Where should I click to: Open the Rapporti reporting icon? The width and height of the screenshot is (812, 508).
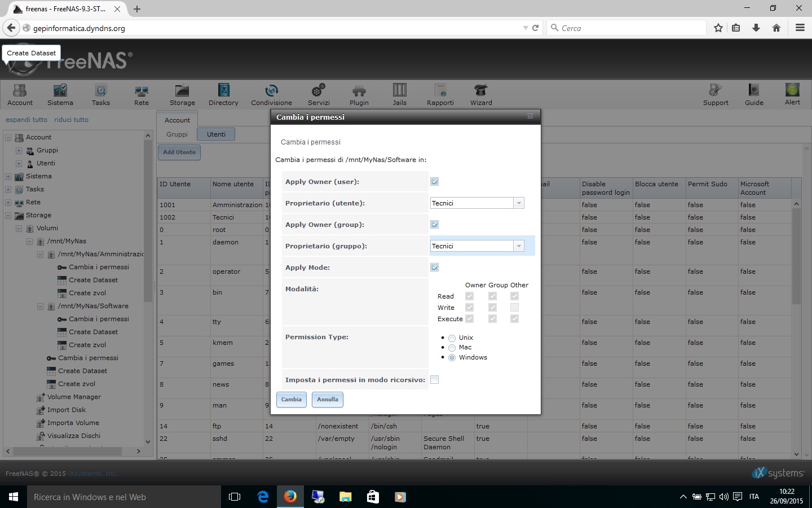point(440,94)
